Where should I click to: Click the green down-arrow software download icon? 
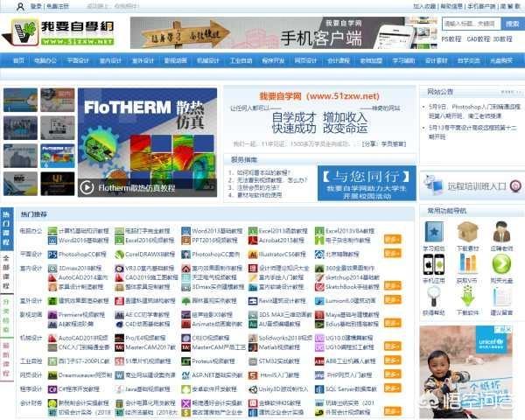point(468,296)
